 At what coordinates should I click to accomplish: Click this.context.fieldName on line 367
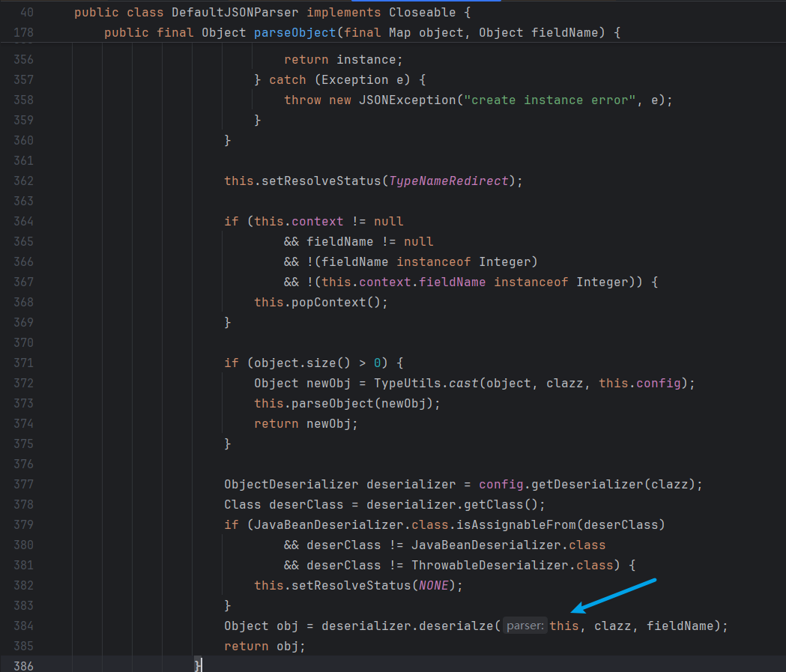click(404, 282)
